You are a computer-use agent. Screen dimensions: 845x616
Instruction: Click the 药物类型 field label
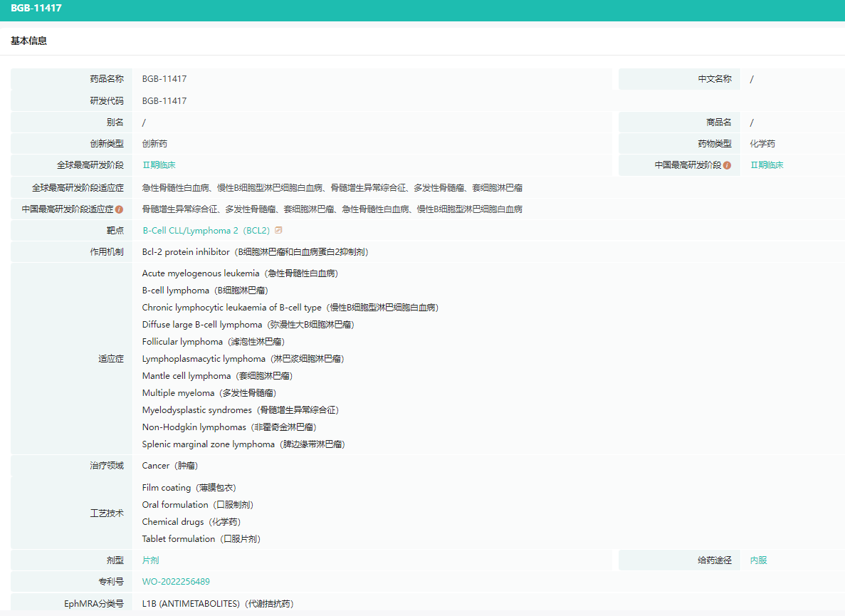pos(715,144)
